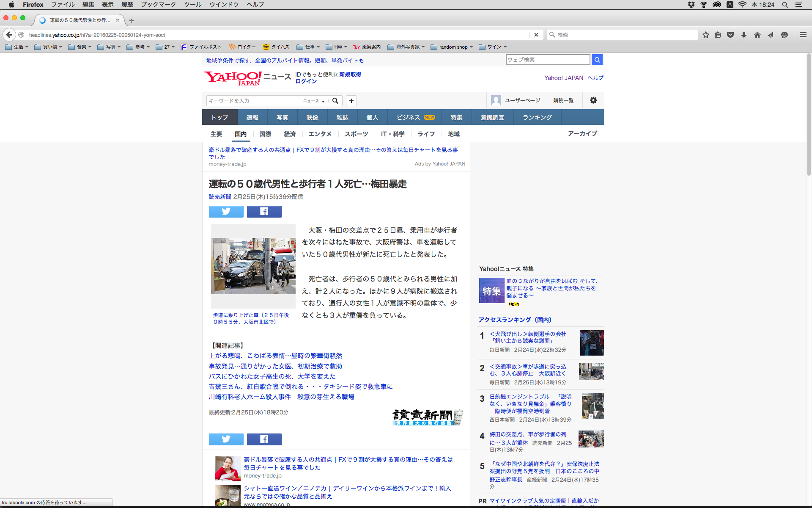812x508 pixels.
Task: Expand the 生活 bookmarks folder
Action: tap(17, 47)
